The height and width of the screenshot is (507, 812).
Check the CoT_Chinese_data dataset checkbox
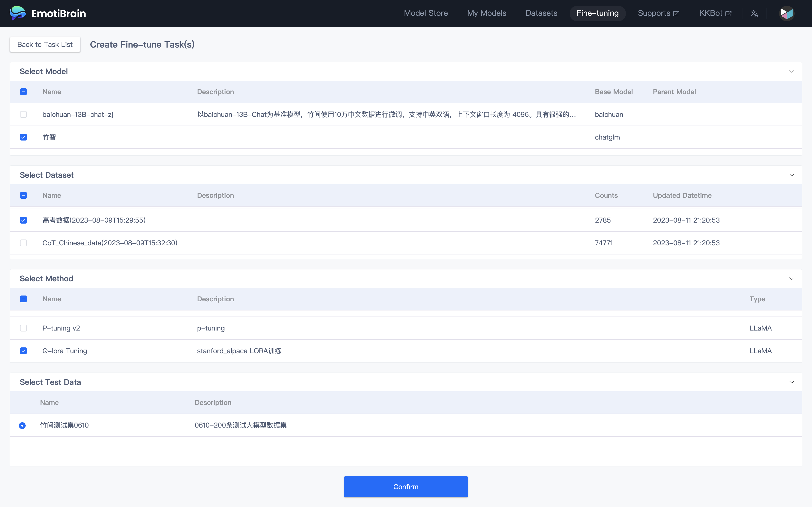23,243
